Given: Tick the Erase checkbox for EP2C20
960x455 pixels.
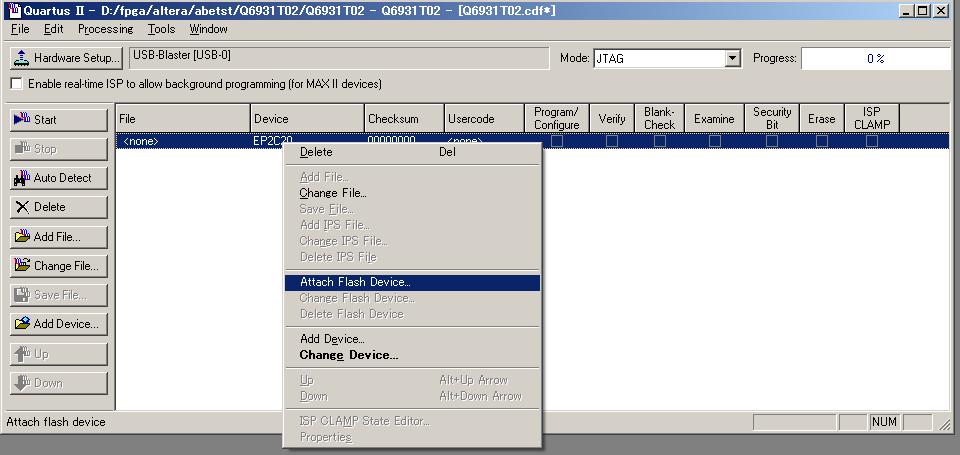Looking at the screenshot, I should coord(822,141).
